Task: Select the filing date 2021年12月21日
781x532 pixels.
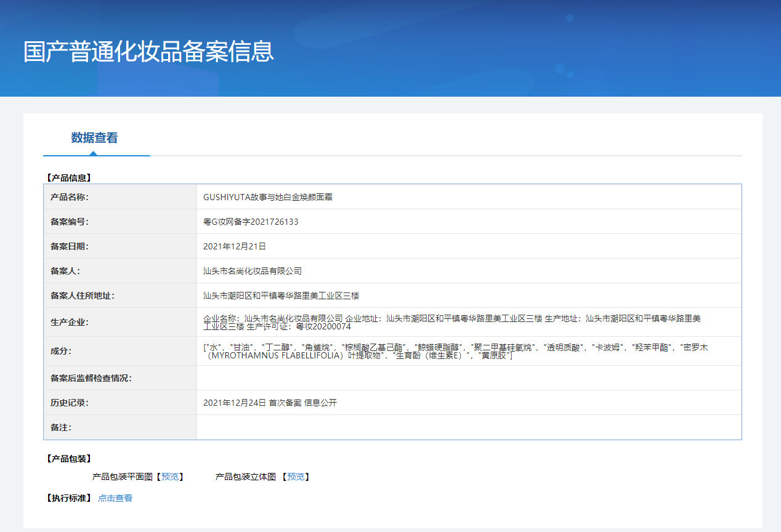Action: (x=235, y=246)
